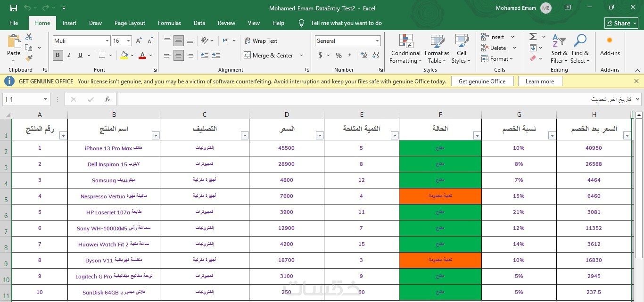Click the Get genuine Office button
The image size is (644, 302).
pos(482,82)
